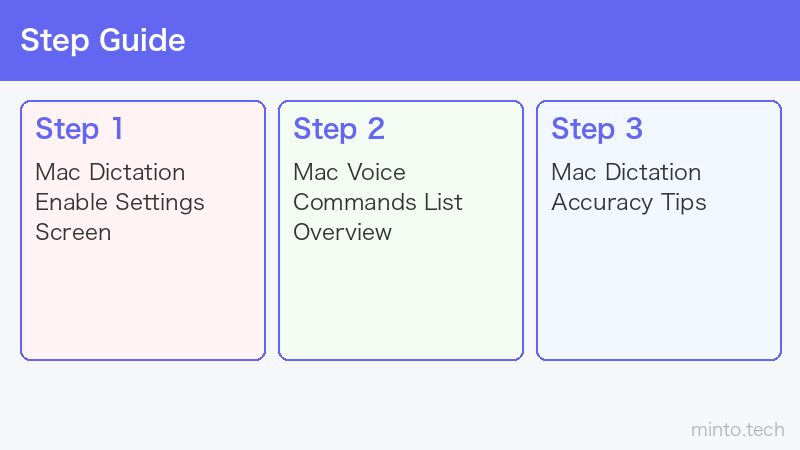Select the Step 1 card
Image resolution: width=800 pixels, height=450 pixels.
click(143, 231)
